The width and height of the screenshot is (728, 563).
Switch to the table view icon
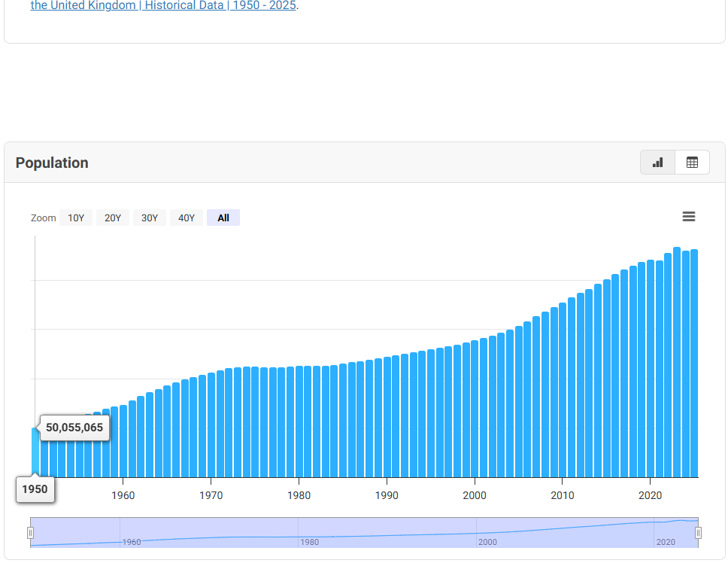(x=692, y=163)
